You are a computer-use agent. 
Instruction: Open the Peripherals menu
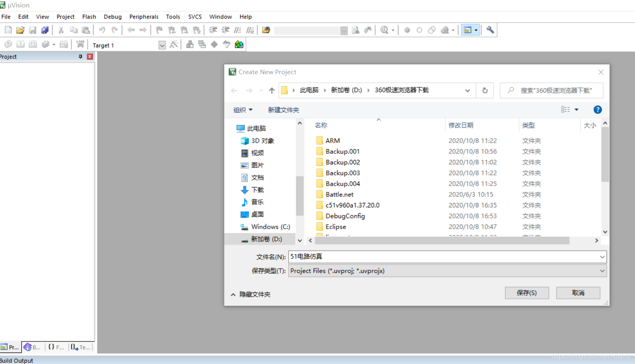click(144, 17)
